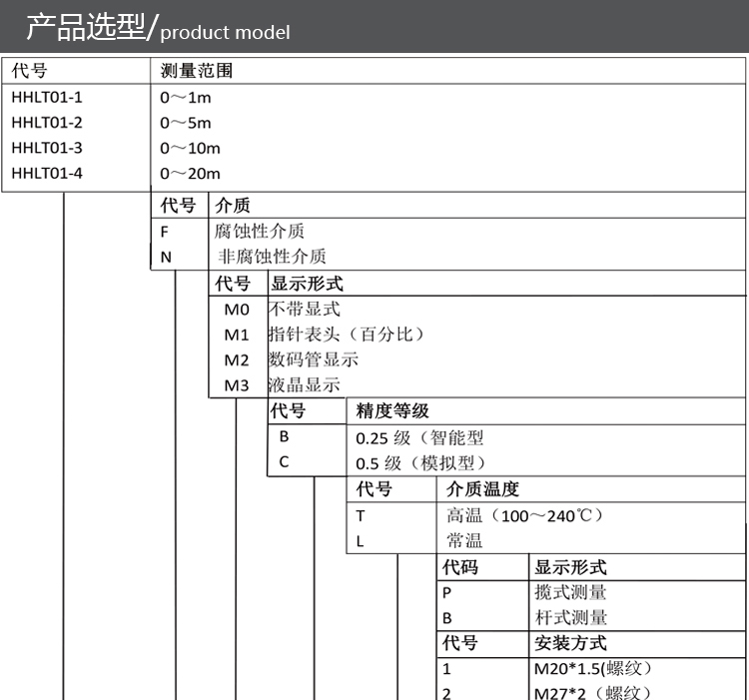
Task: Click the 非腐蚀性介质 medium option
Action: 272,257
